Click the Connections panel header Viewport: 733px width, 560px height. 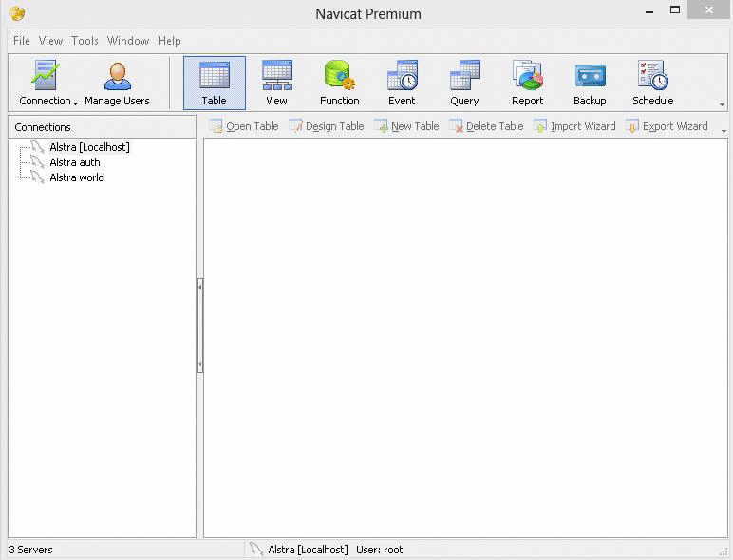102,126
